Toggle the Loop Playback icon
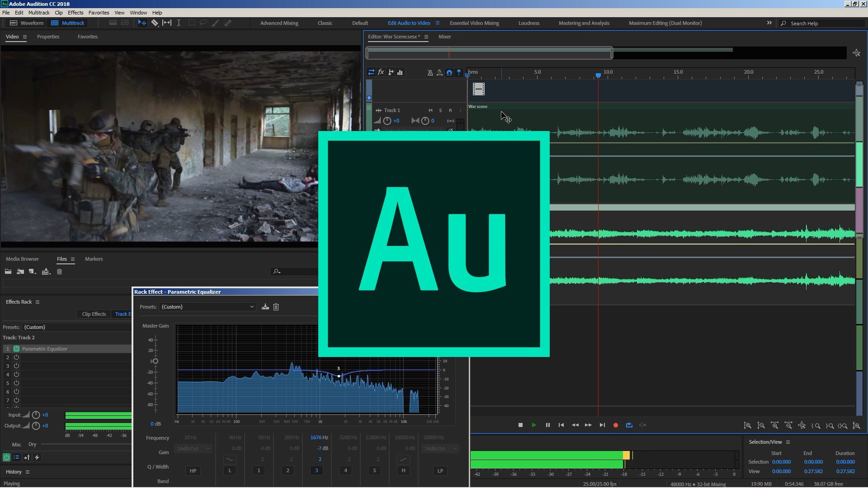Screen dimensions: 868x488 [x=630, y=425]
